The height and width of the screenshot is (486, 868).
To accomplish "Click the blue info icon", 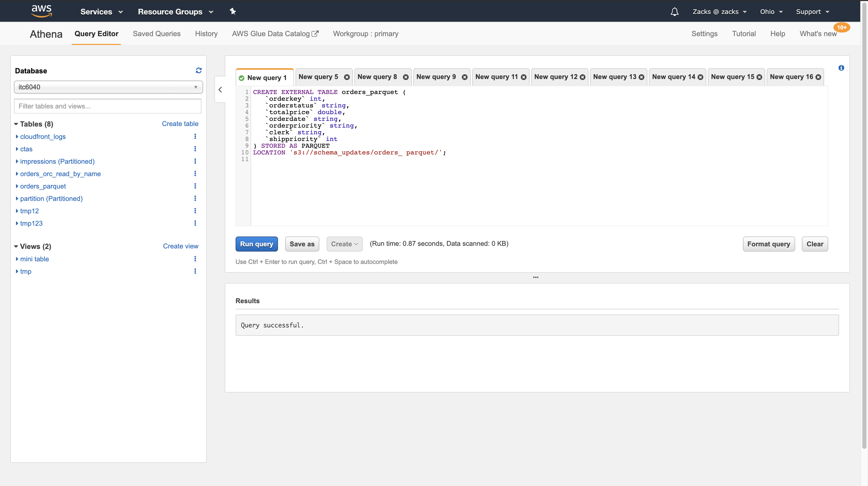I will click(841, 68).
